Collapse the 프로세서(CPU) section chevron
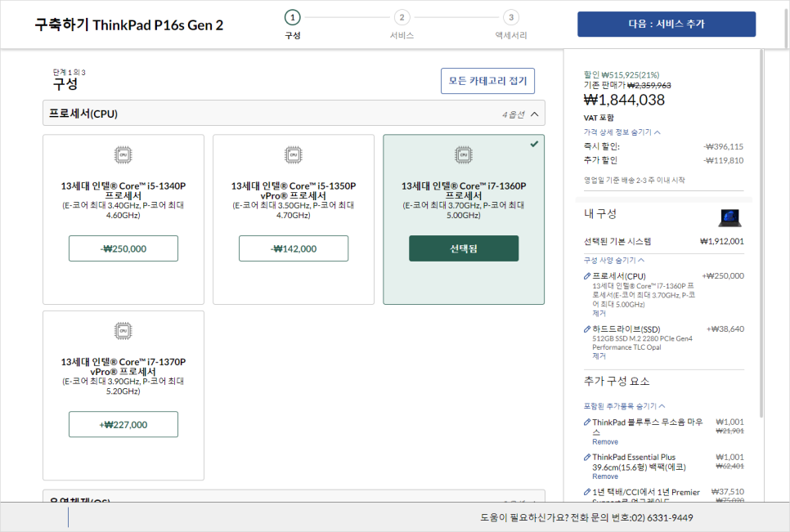The image size is (790, 532). click(535, 114)
